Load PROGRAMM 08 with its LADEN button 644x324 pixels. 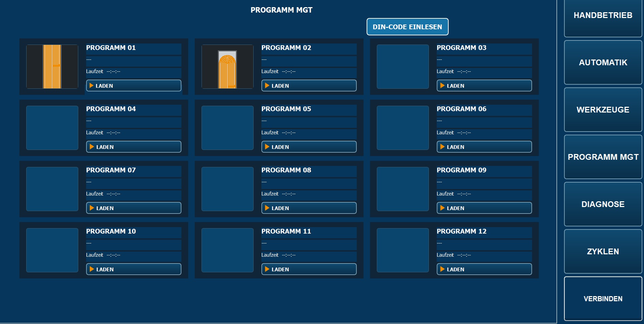tap(309, 208)
